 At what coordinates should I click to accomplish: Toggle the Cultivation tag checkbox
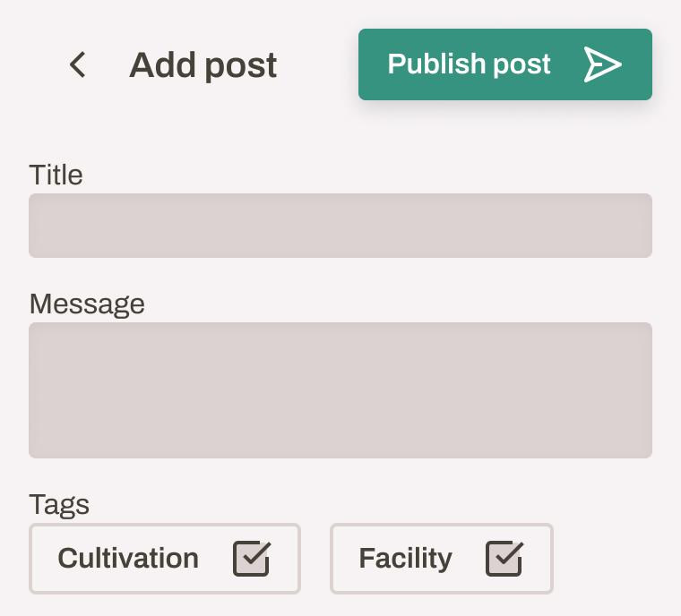coord(252,558)
